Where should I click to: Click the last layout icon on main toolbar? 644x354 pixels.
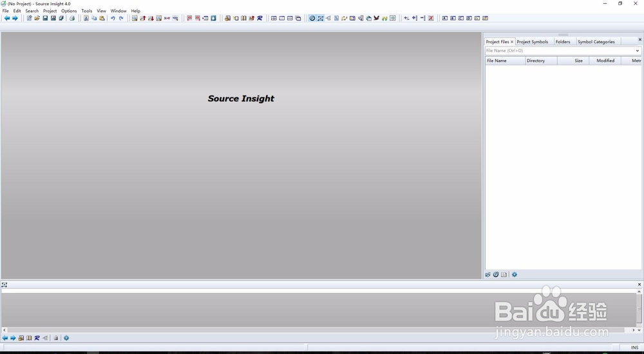pyautogui.click(x=485, y=18)
